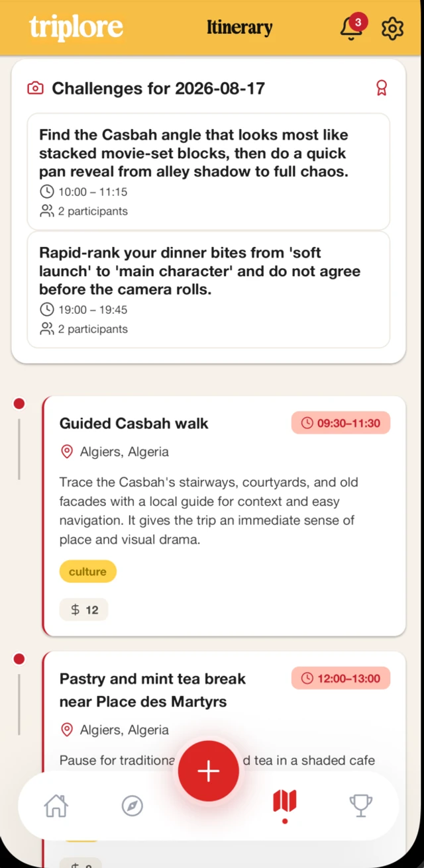Tap the 09:30–11:30 time badge
Viewport: 424px width, 868px height.
tap(341, 423)
